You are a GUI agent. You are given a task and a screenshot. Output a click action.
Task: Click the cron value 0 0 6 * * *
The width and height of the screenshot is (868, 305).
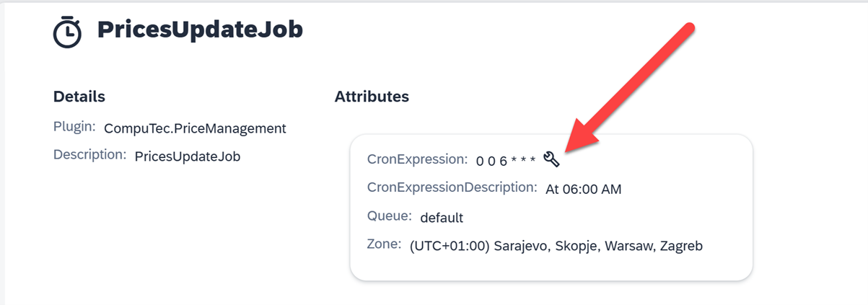506,161
